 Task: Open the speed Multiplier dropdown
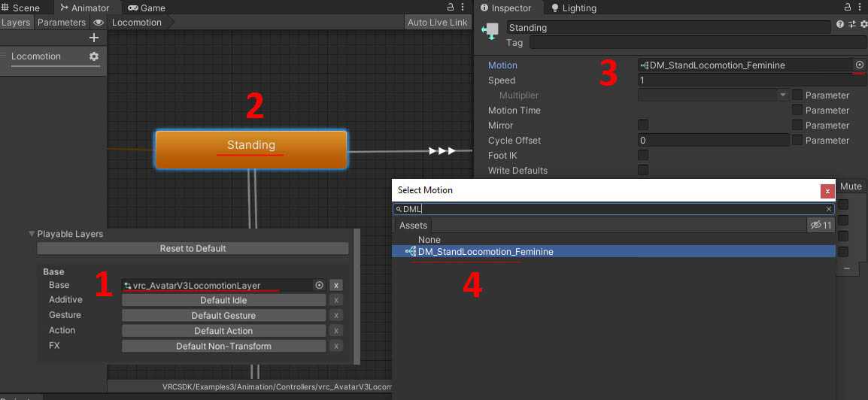pos(712,95)
